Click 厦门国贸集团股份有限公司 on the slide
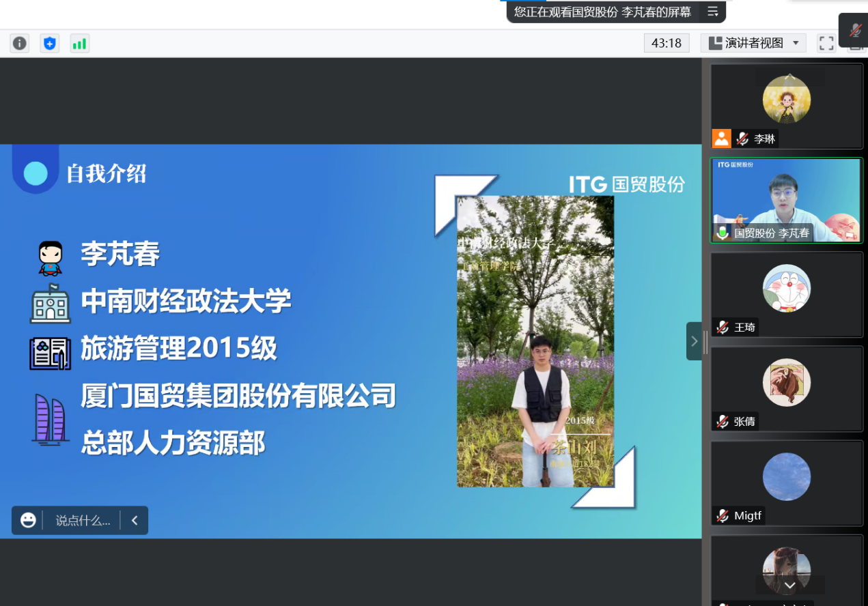This screenshot has height=606, width=868. 239,396
